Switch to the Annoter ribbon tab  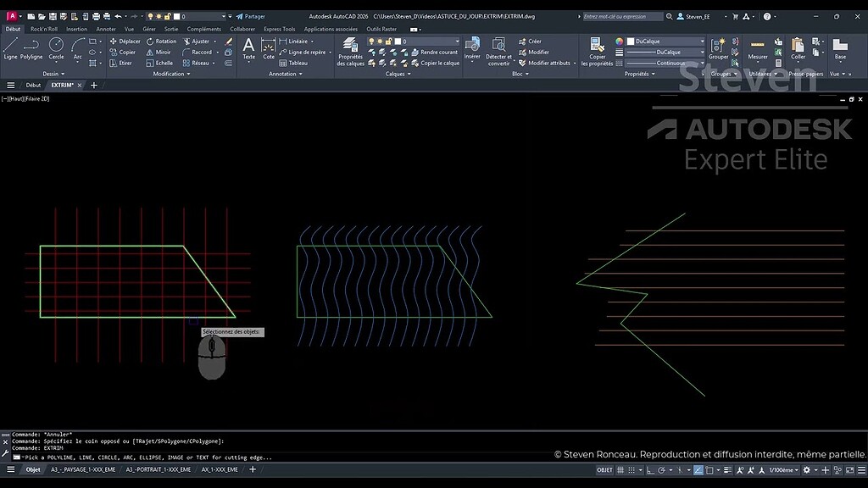[106, 28]
